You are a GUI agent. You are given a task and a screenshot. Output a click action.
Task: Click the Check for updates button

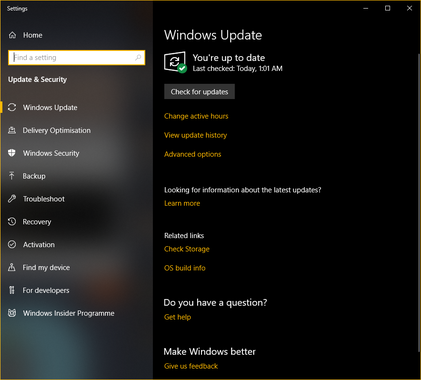[199, 92]
